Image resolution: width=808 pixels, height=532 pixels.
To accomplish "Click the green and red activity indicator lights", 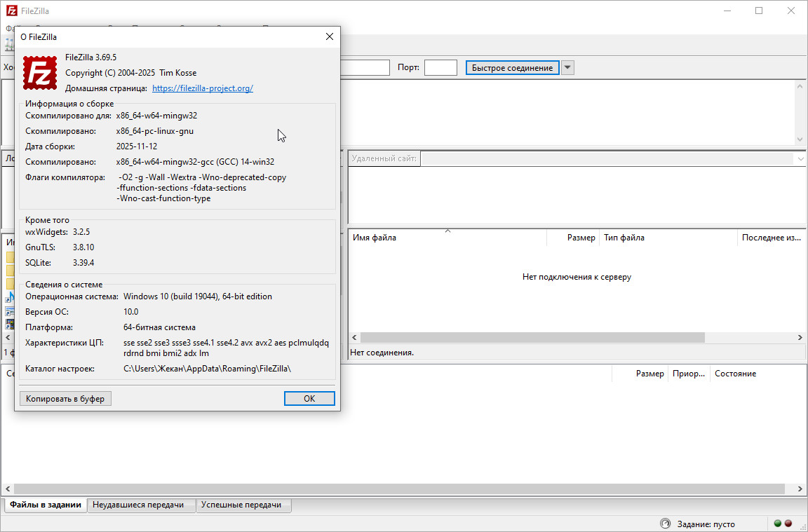I will (x=782, y=524).
